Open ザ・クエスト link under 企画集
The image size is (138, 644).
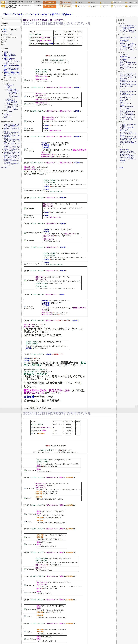pos(10,112)
